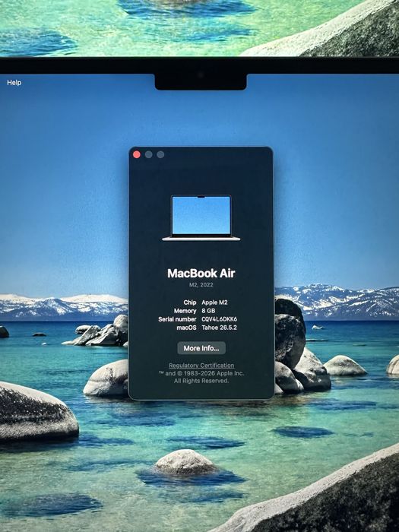Click the disabled minimize window button
399x532 pixels.
click(149, 155)
